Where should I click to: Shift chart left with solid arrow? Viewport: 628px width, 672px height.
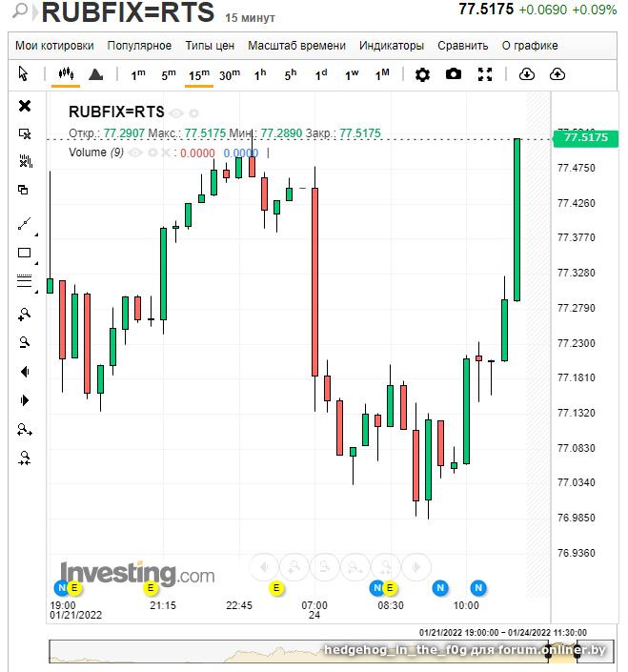(25, 372)
